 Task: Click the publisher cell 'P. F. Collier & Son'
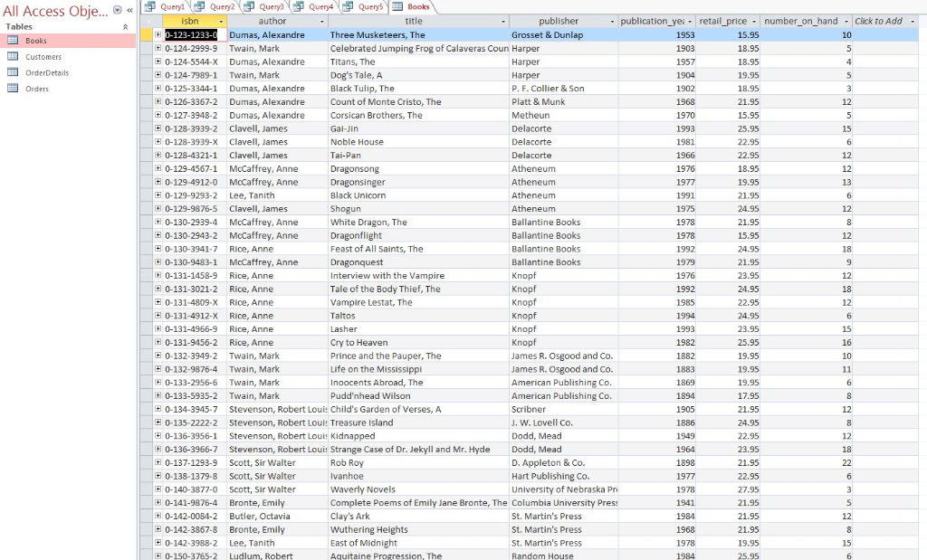(563, 88)
